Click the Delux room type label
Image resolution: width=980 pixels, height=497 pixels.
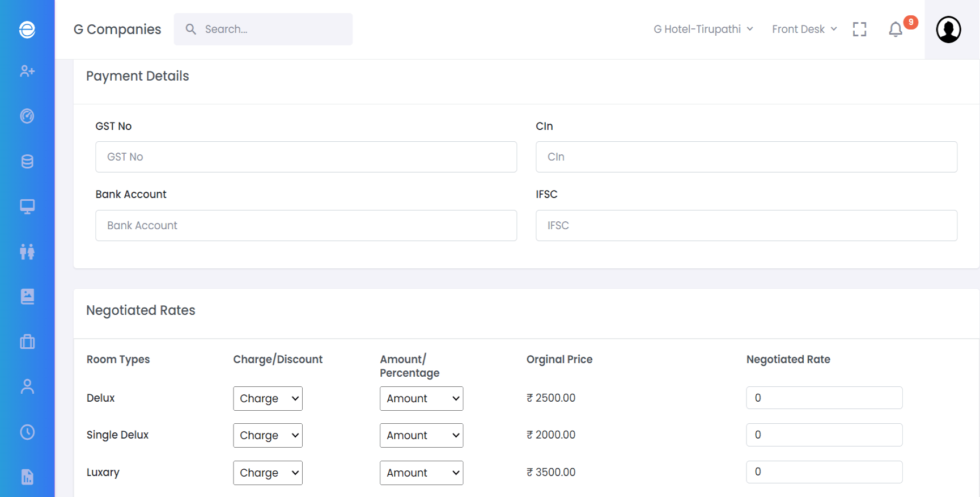(100, 398)
